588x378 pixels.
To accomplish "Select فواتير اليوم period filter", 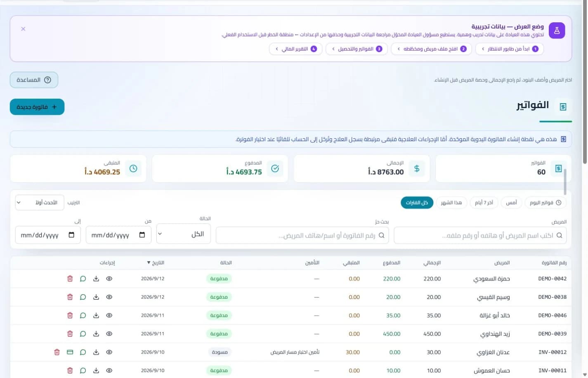I will coord(545,203).
